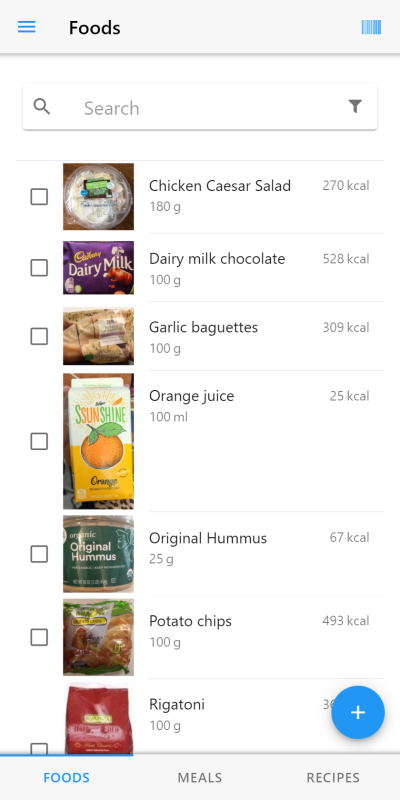Toggle the Original Hummus checkbox
The height and width of the screenshot is (800, 400).
pos(39,554)
